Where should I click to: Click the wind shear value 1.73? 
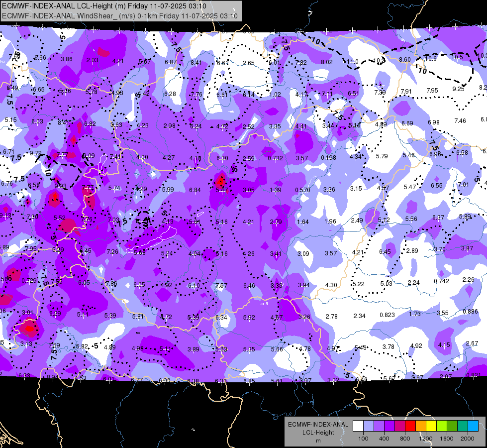pos(415,314)
